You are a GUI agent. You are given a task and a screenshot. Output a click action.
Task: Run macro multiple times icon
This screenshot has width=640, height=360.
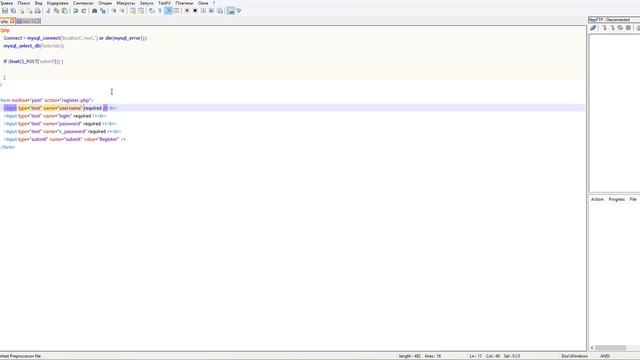[211, 11]
